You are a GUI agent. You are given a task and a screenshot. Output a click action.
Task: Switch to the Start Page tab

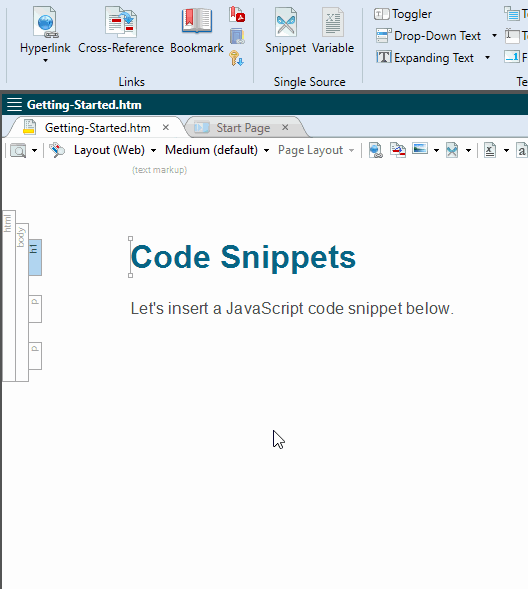[x=243, y=128]
